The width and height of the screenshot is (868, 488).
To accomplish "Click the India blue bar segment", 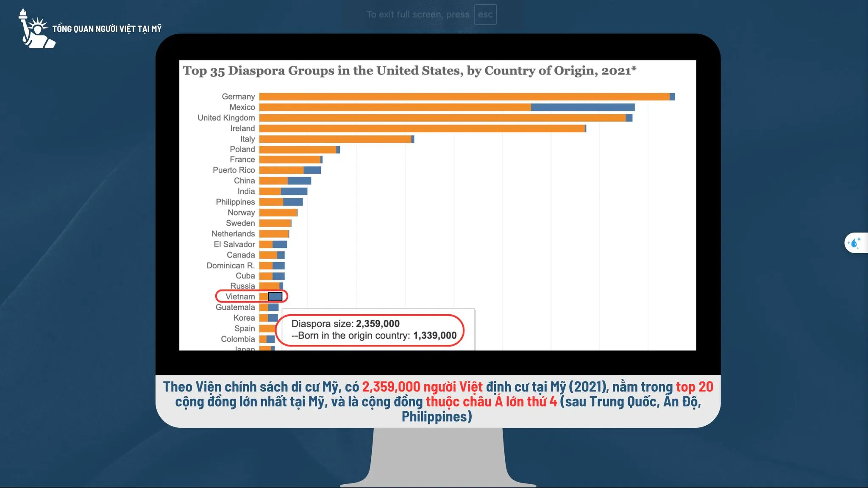I will [294, 191].
